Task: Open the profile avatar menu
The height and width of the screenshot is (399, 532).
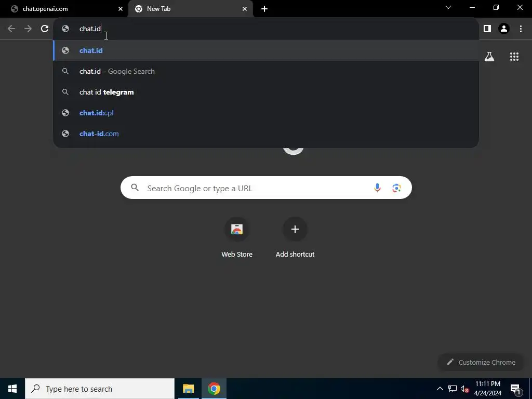Action: 504,29
